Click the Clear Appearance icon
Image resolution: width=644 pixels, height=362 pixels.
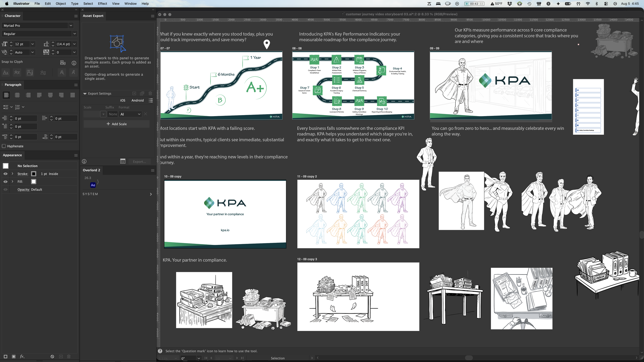pyautogui.click(x=52, y=357)
